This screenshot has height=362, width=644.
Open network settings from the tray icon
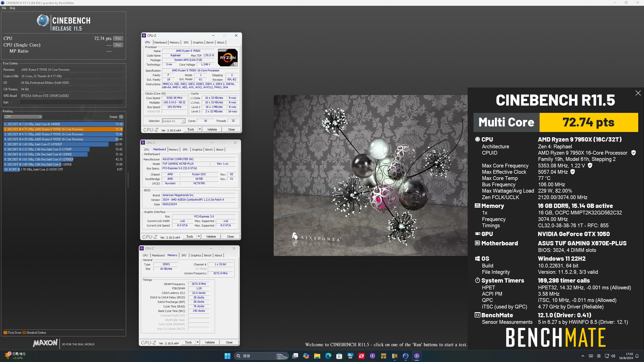coord(607,356)
